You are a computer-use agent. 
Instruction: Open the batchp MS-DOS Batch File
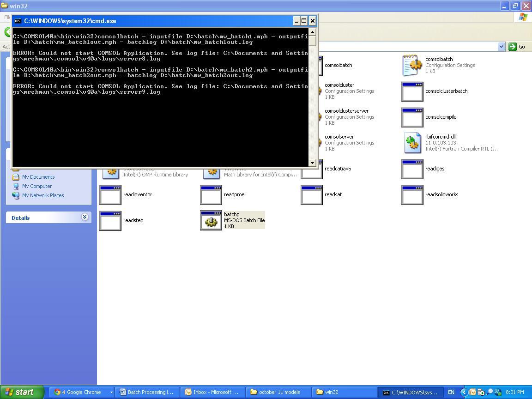click(211, 221)
